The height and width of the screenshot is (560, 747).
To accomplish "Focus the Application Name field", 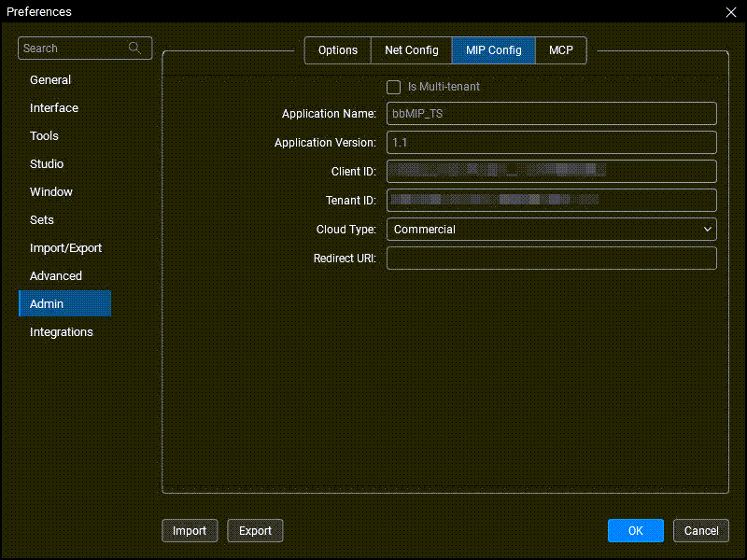I will click(551, 114).
